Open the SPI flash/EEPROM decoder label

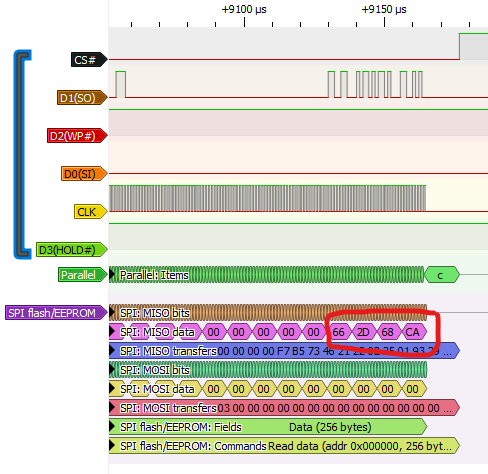56,313
